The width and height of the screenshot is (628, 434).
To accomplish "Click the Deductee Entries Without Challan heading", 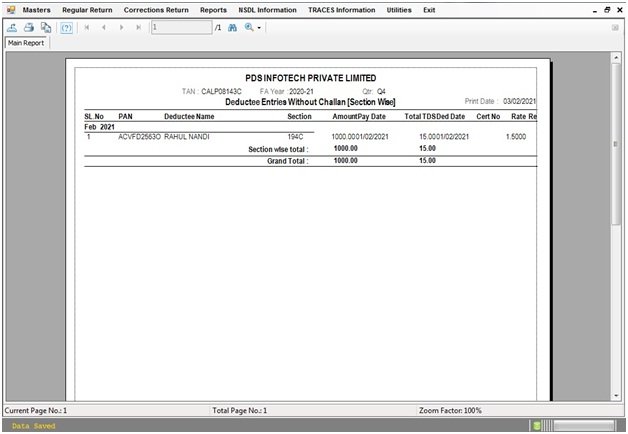I will pos(310,102).
